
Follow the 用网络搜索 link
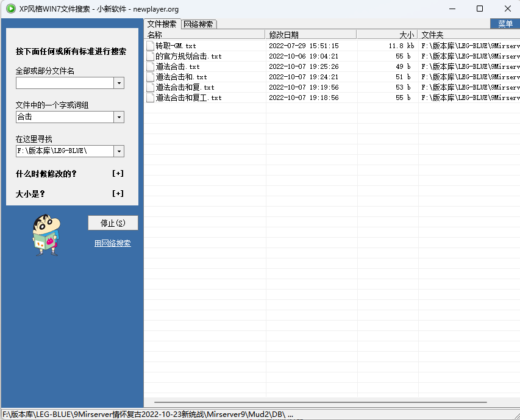(113, 243)
